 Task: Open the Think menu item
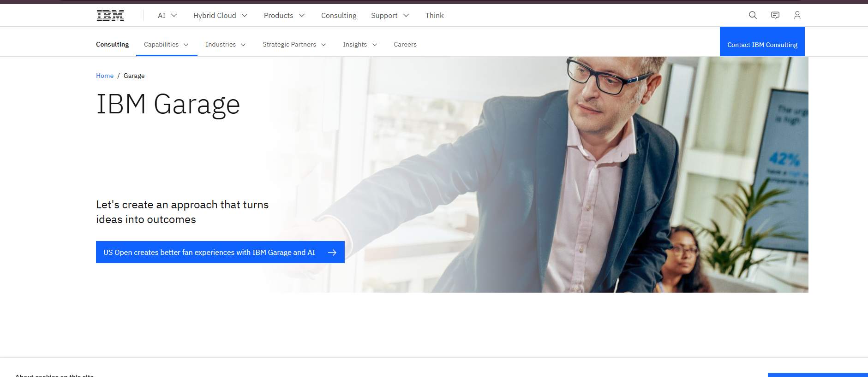click(434, 15)
